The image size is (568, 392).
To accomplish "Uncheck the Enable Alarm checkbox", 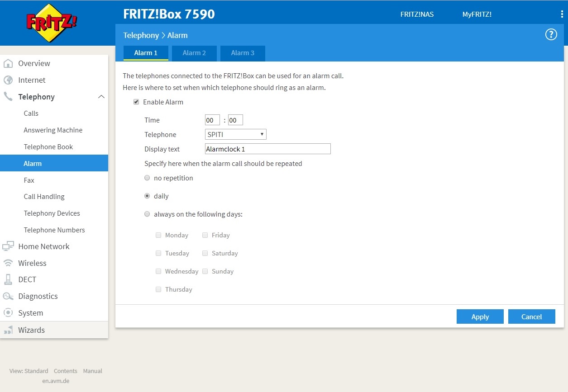I will pyautogui.click(x=136, y=102).
